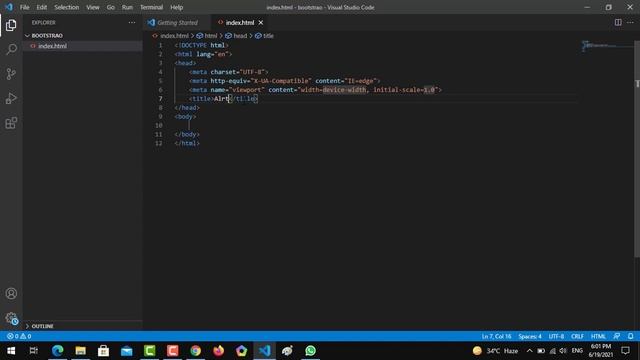Screen dimensions: 640x360
Task: Open the Extensions view
Action: coord(11,123)
